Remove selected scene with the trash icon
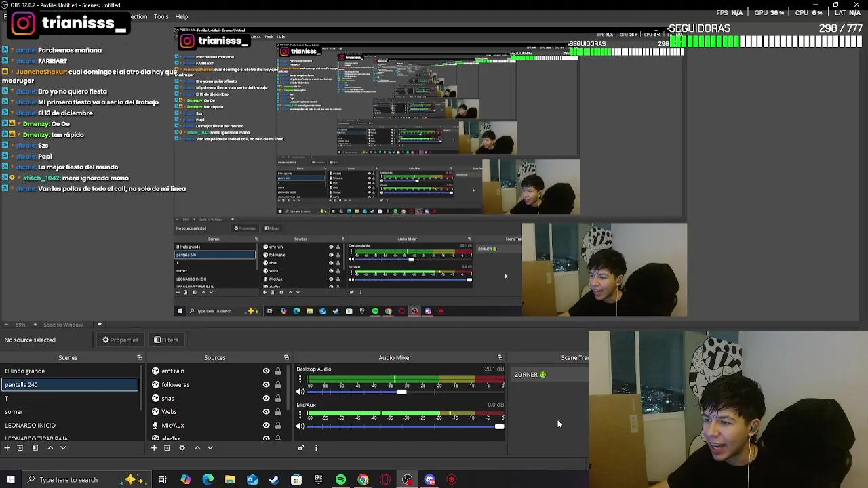The width and height of the screenshot is (868, 488). (20, 447)
